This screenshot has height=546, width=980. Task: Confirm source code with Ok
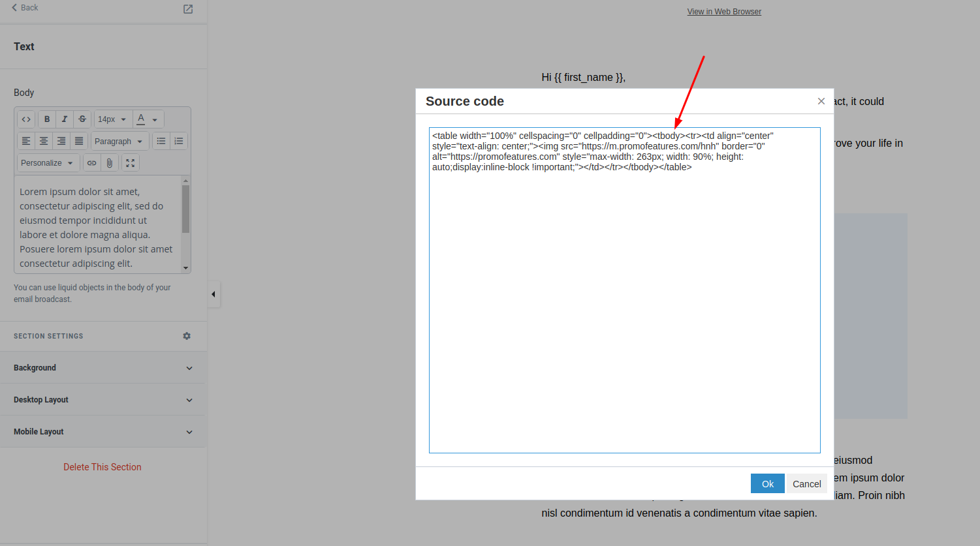pyautogui.click(x=768, y=483)
